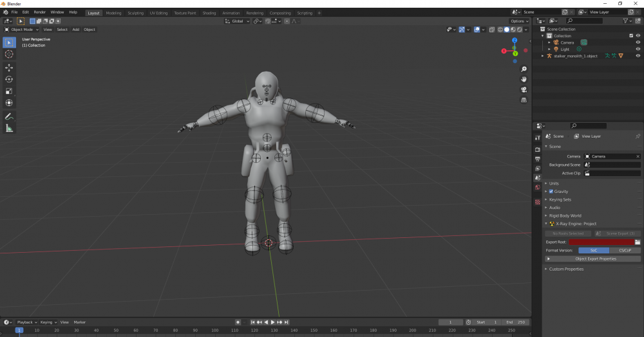Hide stalker_monolith_1.object with its eye icon
This screenshot has width=644, height=337.
(x=639, y=56)
